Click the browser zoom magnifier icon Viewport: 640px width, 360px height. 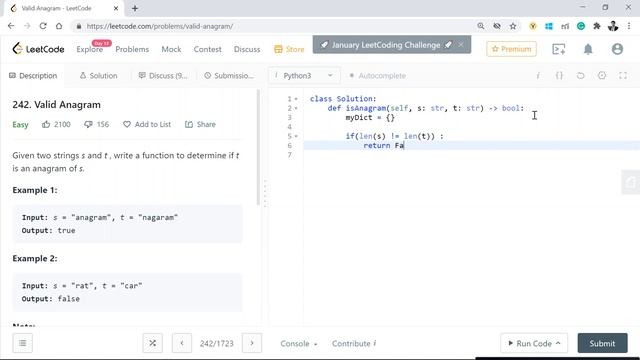tap(481, 26)
